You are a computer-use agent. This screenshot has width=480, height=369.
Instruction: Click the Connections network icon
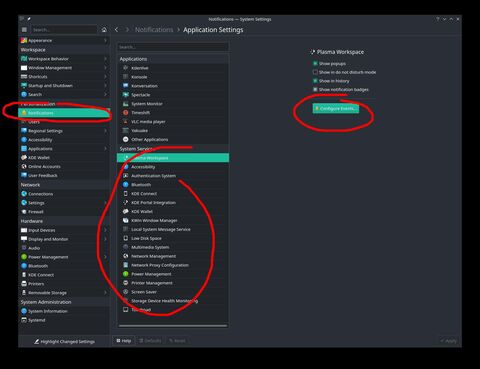(x=24, y=194)
